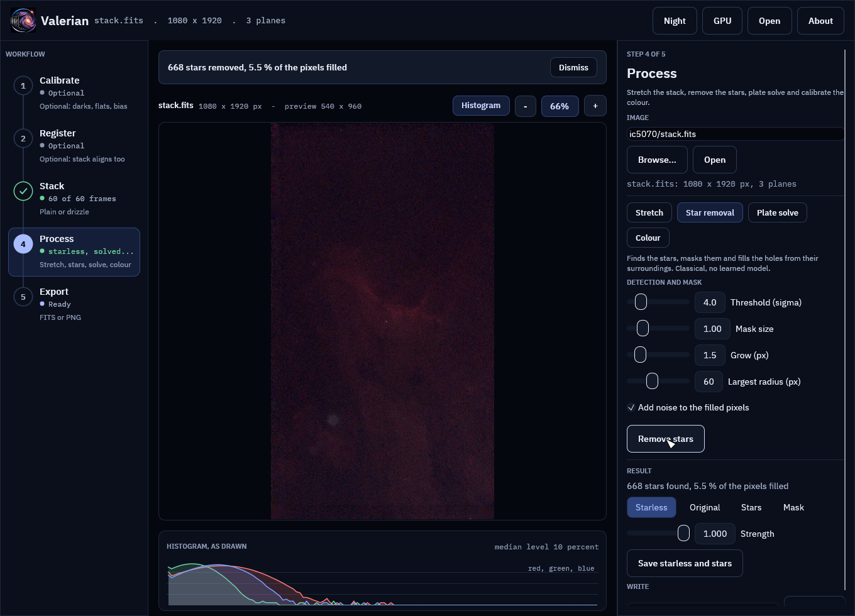The image size is (855, 616).
Task: Adjust the Grow (px) slider
Action: (x=658, y=355)
